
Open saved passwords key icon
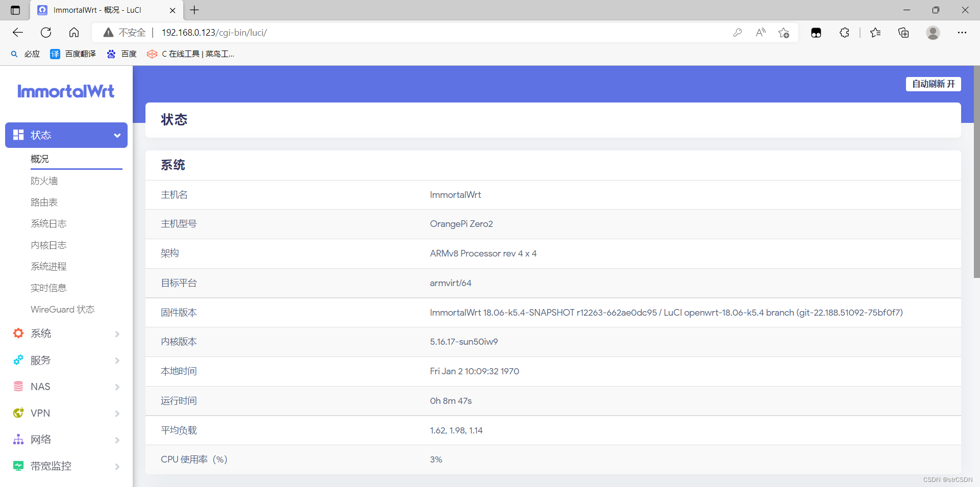(x=738, y=33)
